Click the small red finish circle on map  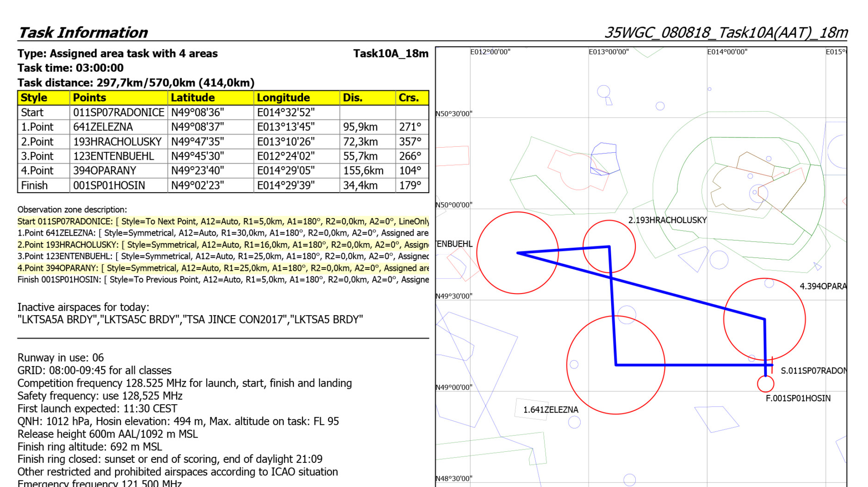click(x=765, y=384)
